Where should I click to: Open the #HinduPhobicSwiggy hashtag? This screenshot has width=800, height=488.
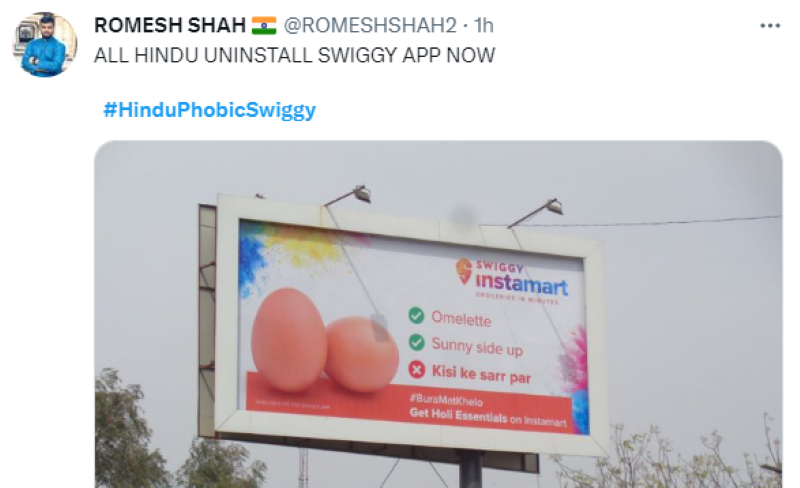210,109
